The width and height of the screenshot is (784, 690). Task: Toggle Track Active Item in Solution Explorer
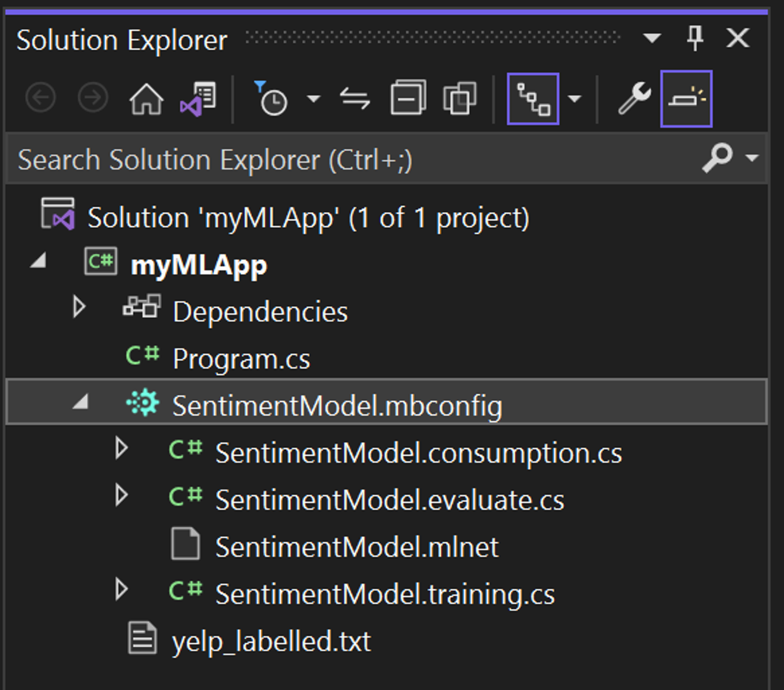pyautogui.click(x=533, y=98)
